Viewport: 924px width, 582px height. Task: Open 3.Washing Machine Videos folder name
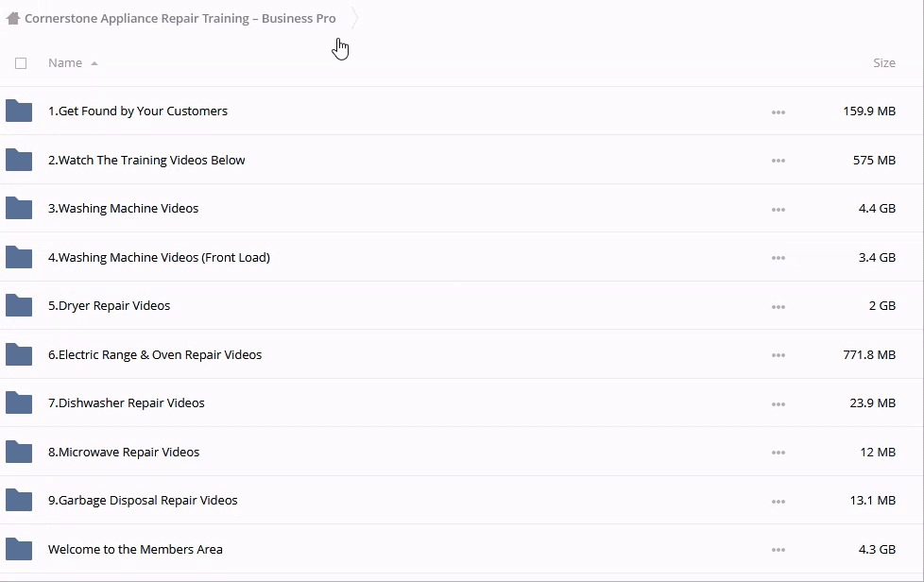pos(123,209)
